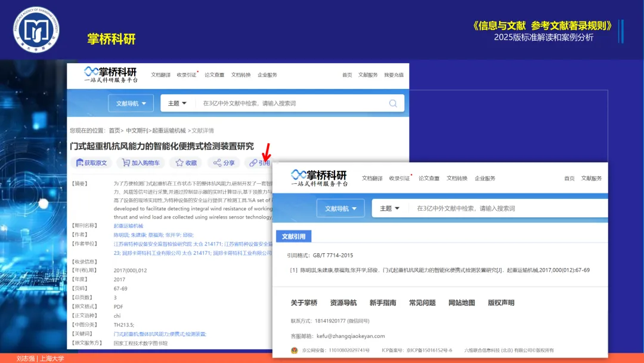The width and height of the screenshot is (644, 363).
Task: Click the citation text beginning [1] 陈明琪
Action: 440,270
